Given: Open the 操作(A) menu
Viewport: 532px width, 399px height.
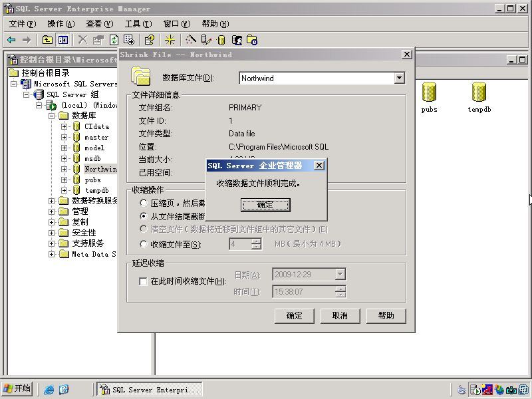Looking at the screenshot, I should pyautogui.click(x=61, y=24).
